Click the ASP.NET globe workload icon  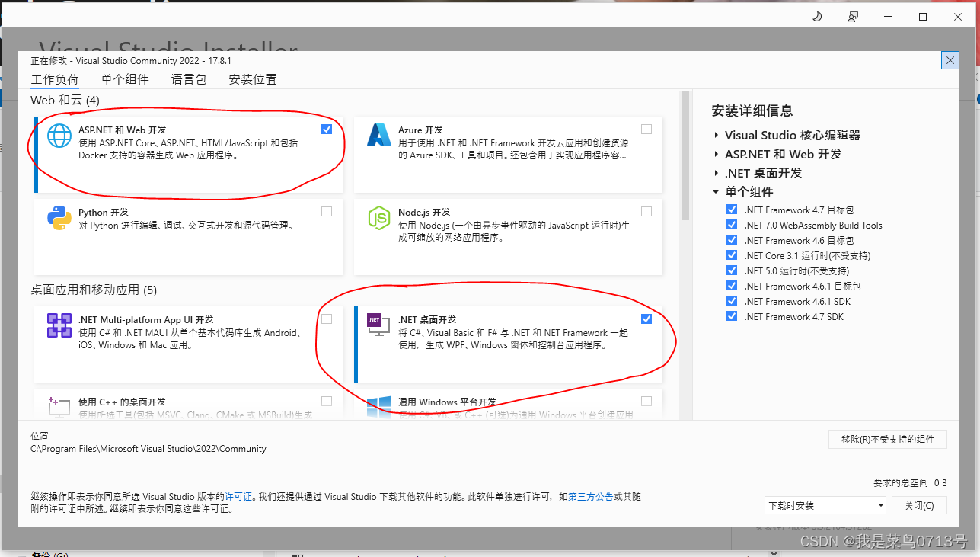59,135
